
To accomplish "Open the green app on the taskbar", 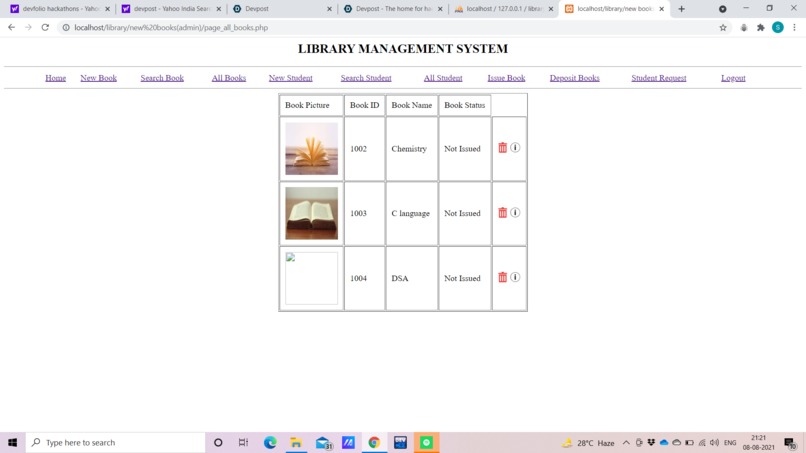I will click(426, 442).
